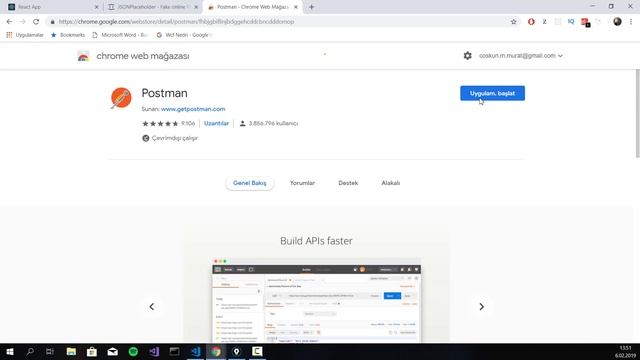Open a new browser tab
This screenshot has width=640, height=360.
311,7
